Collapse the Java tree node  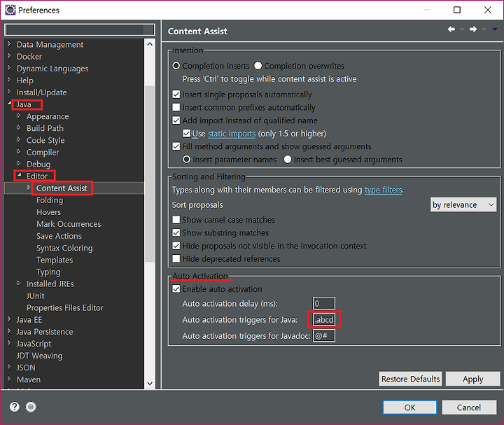click(9, 103)
